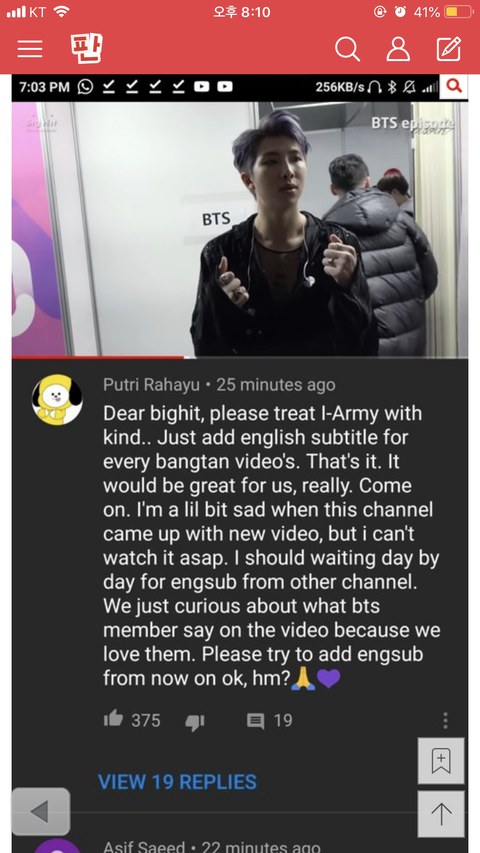Open the comment reply icon showing 19
The width and height of the screenshot is (480, 853).
coord(256,721)
